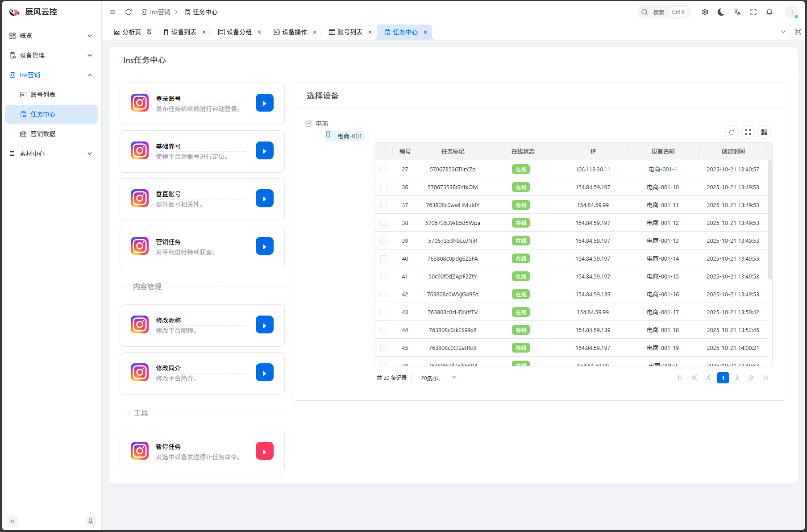Screen dimensions: 807x532
Task: Select the checkbox for row 编号 27
Action: tap(383, 169)
